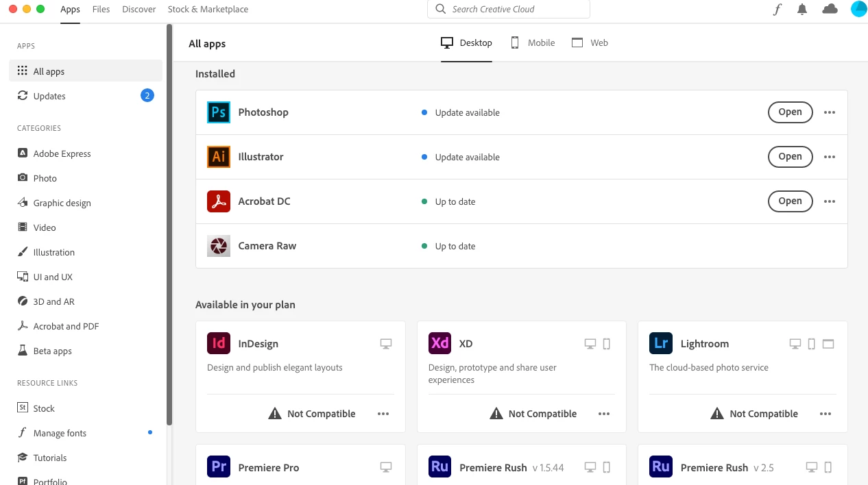Open Illustrator with the Open button
The height and width of the screenshot is (485, 868).
790,157
